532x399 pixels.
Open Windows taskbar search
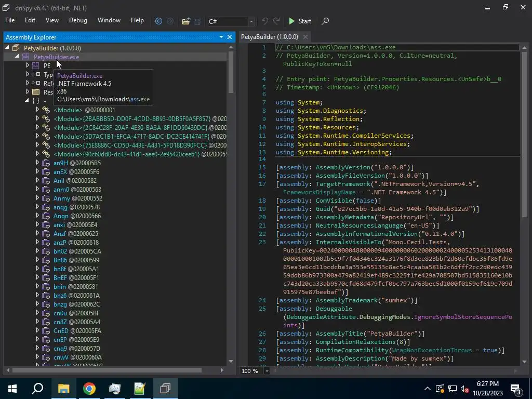coord(37,389)
